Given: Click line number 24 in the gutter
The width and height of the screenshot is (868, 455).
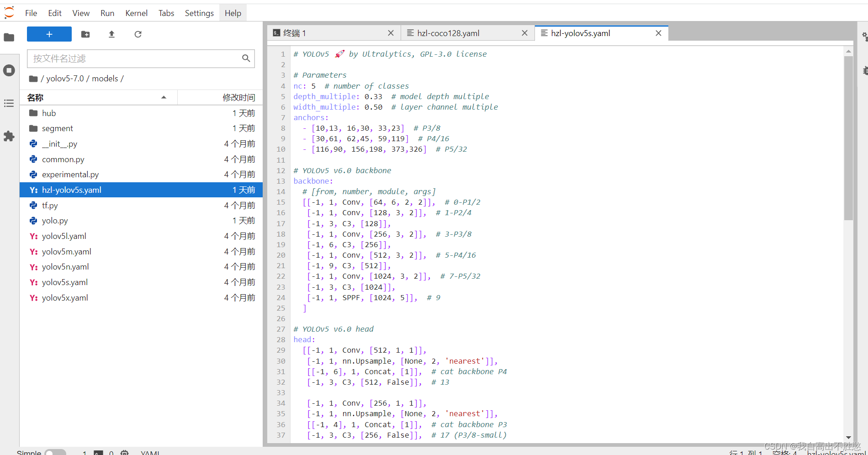Looking at the screenshot, I should pos(281,297).
